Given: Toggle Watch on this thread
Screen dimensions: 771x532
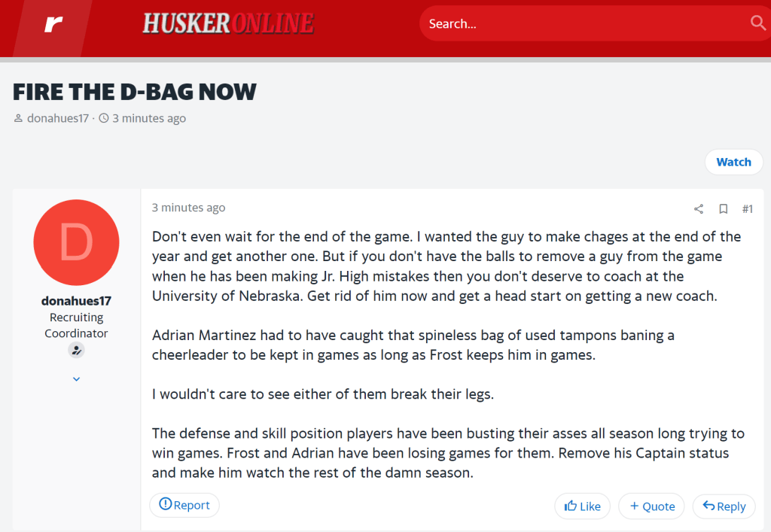Looking at the screenshot, I should pos(733,162).
